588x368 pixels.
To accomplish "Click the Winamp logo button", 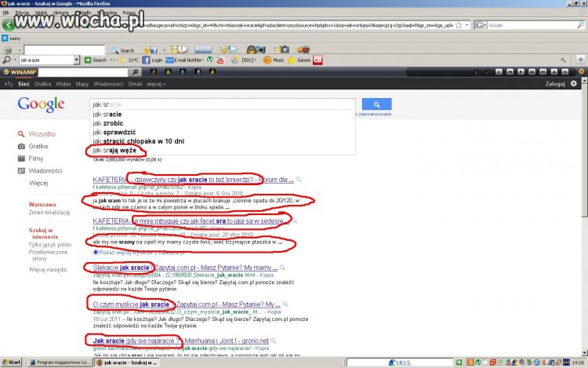I will pyautogui.click(x=20, y=71).
